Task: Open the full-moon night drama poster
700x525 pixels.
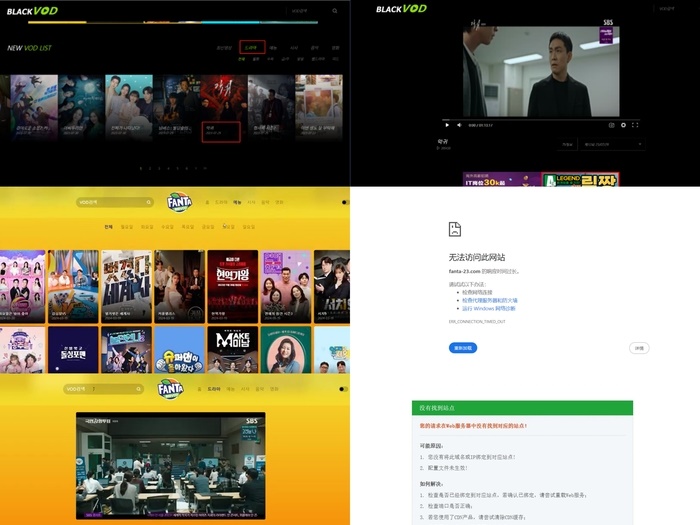Action: 81,107
